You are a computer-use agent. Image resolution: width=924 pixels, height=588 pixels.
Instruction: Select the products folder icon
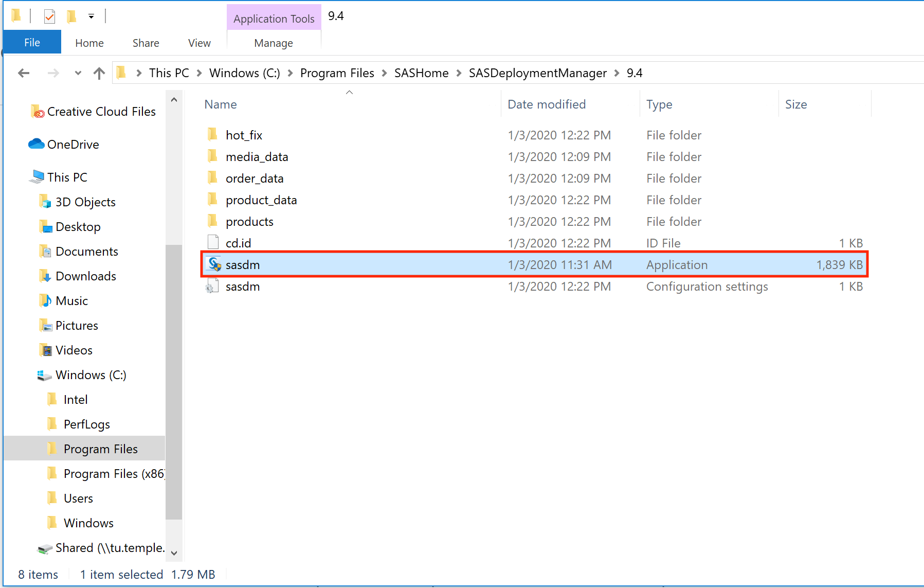212,221
